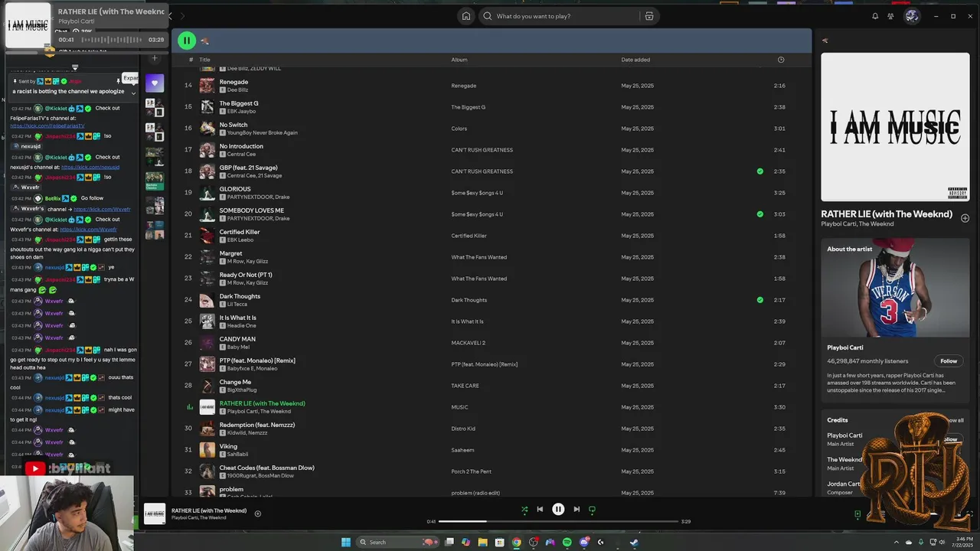This screenshot has height=551, width=980.
Task: Toggle shuffle in the player bar
Action: pyautogui.click(x=524, y=509)
